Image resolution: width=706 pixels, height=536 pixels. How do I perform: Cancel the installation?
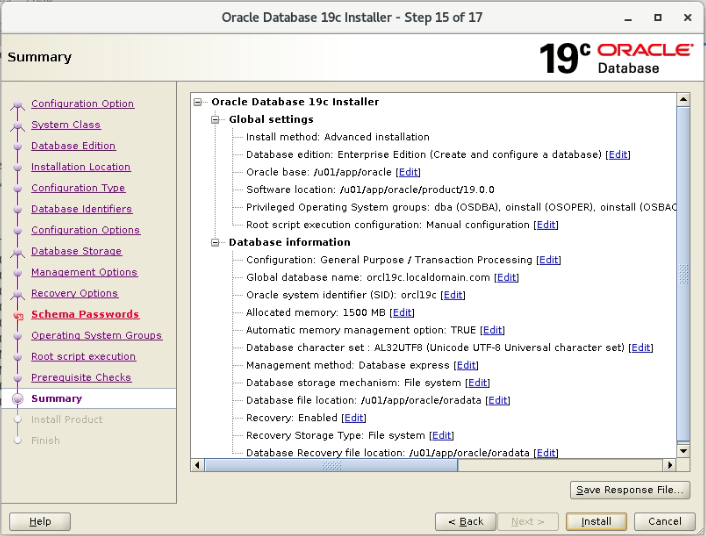tap(665, 522)
